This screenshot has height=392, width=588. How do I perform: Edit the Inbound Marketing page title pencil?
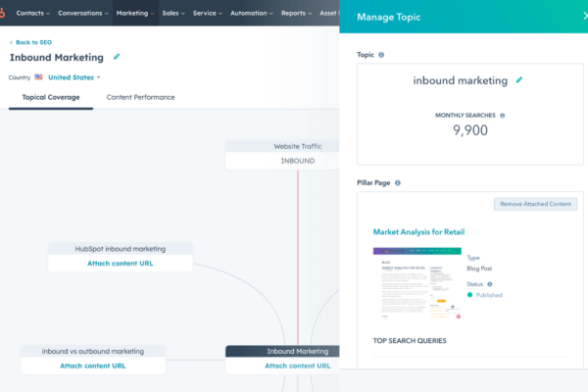click(117, 57)
